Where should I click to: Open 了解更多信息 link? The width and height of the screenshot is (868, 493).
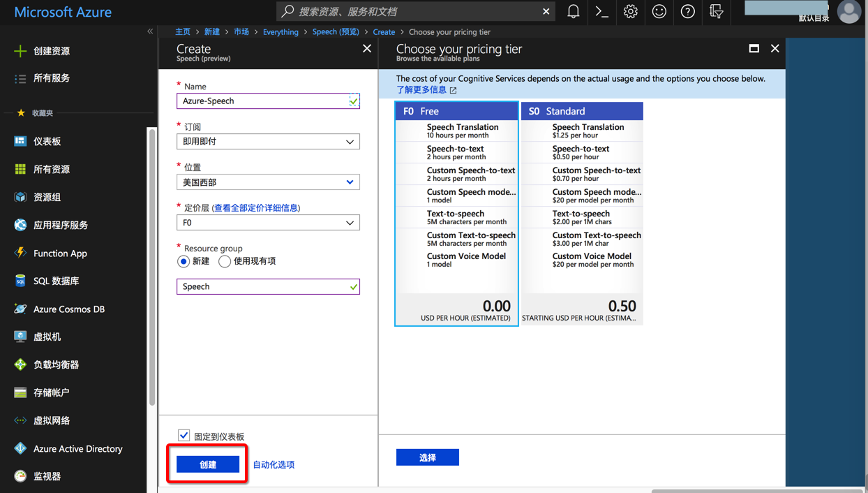click(x=426, y=90)
